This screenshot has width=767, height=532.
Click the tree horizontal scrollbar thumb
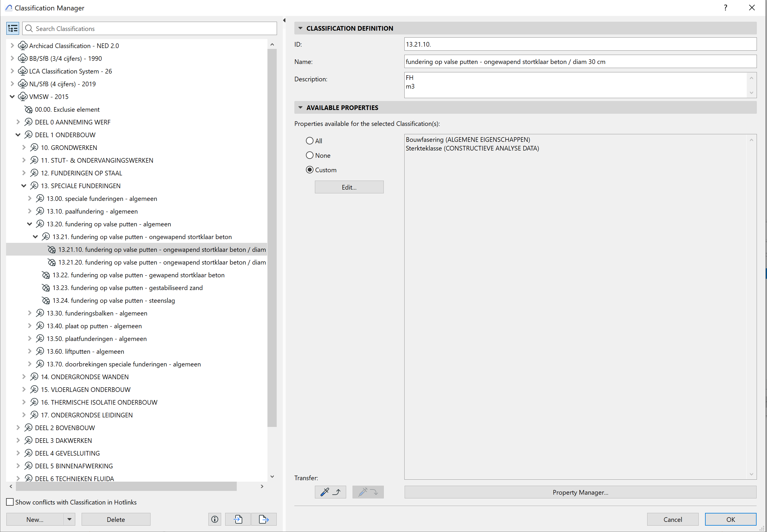click(126, 486)
